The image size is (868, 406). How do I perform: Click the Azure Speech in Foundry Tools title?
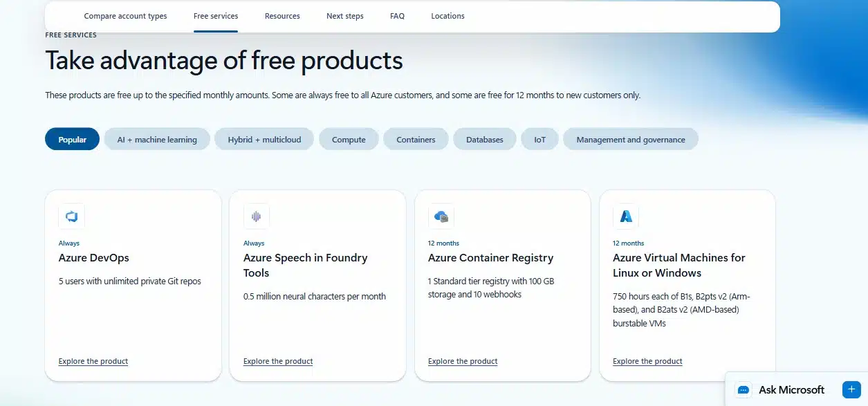pyautogui.click(x=306, y=266)
